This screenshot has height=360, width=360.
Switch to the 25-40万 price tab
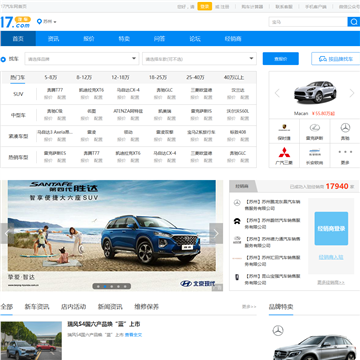coord(195,77)
